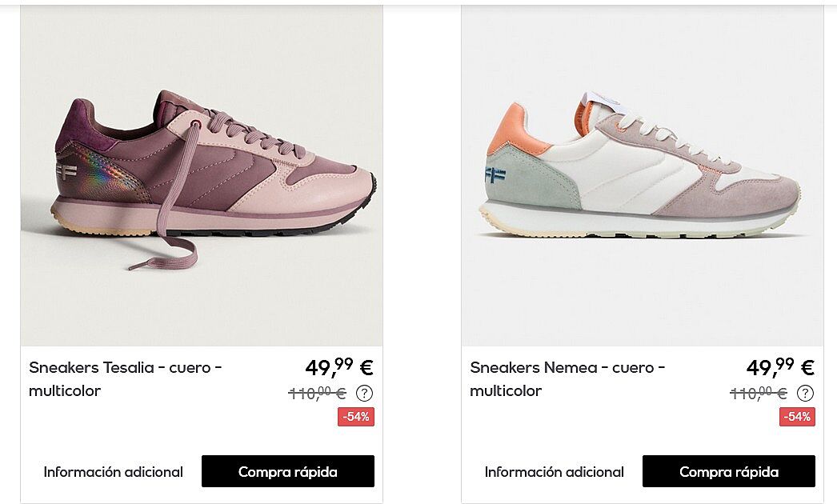Open the 'Sneakers Nemea - cuero - multicolor' title link

click(567, 379)
